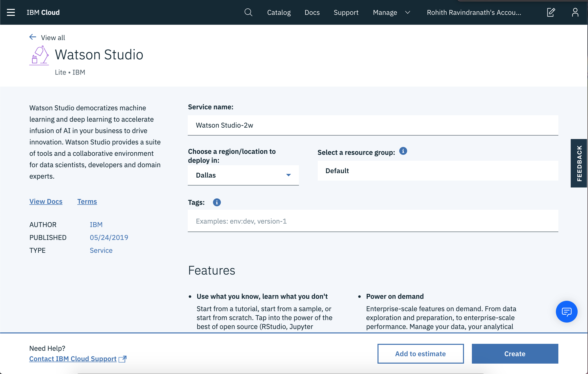Click the edit notepad icon in header
Image resolution: width=588 pixels, height=374 pixels.
[x=551, y=12]
